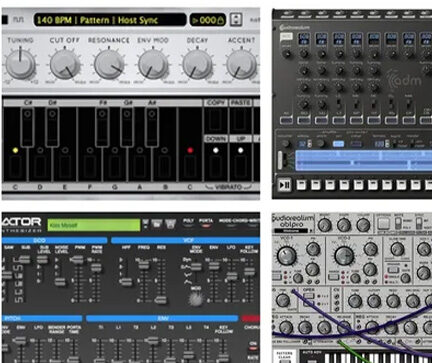Click the run label left of the BPM display
Viewport: 432px width, 363px height.
(19, 20)
